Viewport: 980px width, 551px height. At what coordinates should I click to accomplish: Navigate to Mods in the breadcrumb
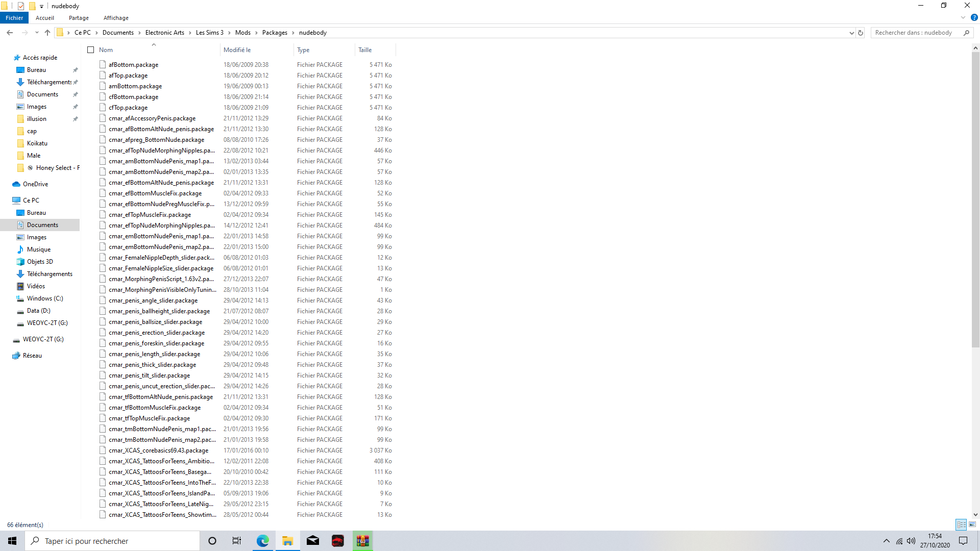pyautogui.click(x=243, y=33)
